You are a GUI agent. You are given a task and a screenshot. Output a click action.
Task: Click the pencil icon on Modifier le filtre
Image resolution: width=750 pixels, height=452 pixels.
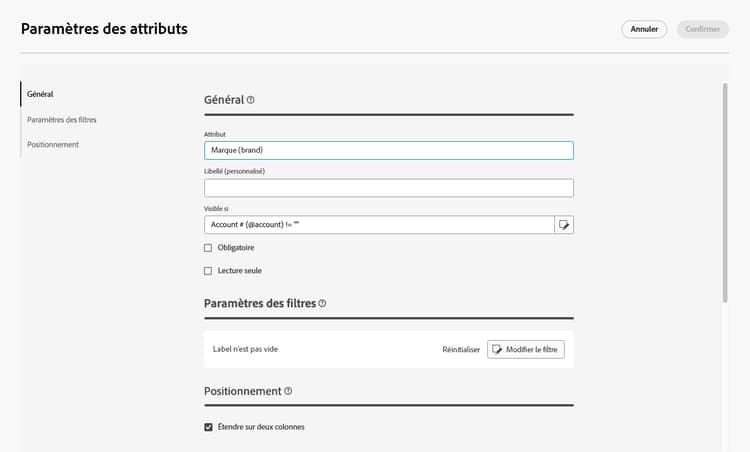point(498,349)
